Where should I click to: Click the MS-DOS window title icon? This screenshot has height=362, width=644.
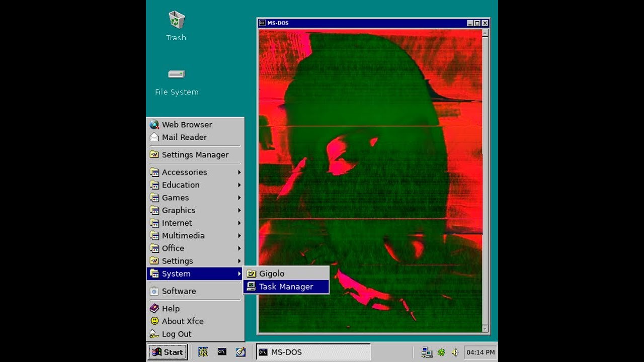pos(262,23)
